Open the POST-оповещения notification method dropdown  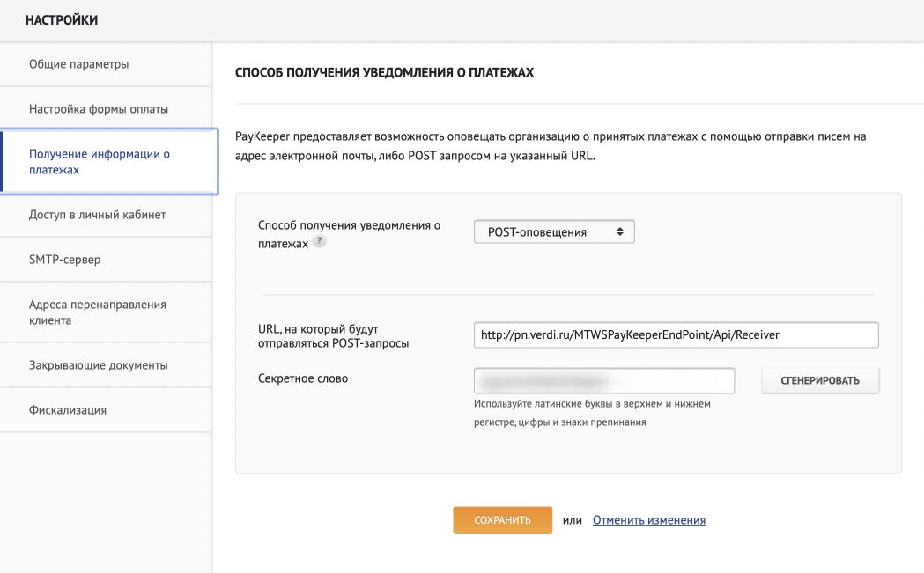coord(554,231)
